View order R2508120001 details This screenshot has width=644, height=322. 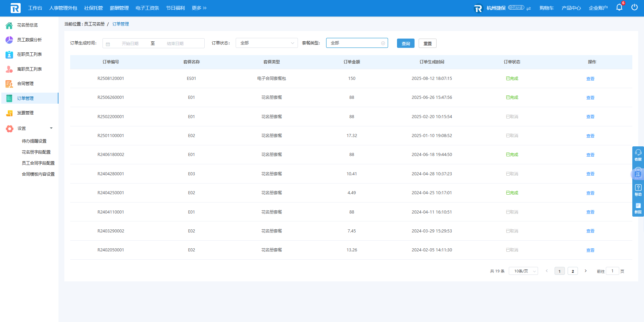point(590,79)
